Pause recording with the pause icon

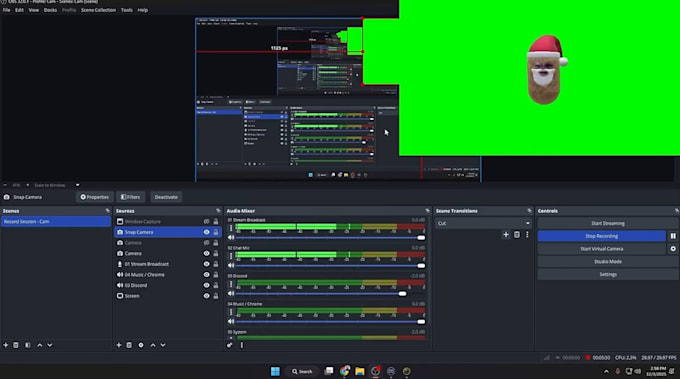coord(673,236)
